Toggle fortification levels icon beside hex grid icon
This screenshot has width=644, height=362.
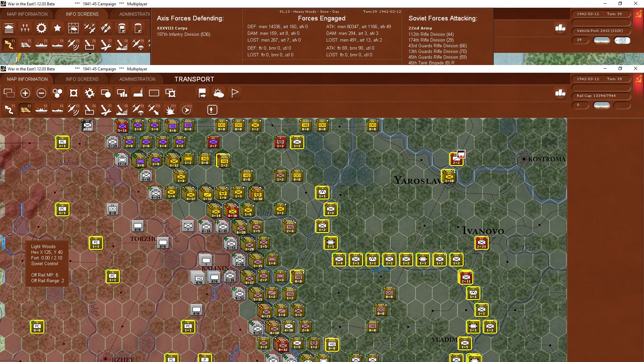pyautogui.click(x=73, y=93)
